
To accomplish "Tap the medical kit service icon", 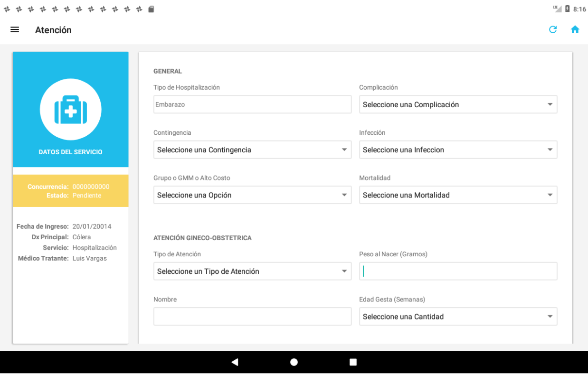I will [70, 110].
